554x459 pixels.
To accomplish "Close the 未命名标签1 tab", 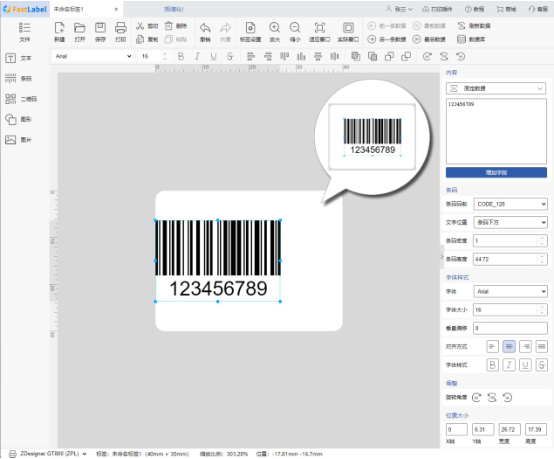I will point(116,9).
